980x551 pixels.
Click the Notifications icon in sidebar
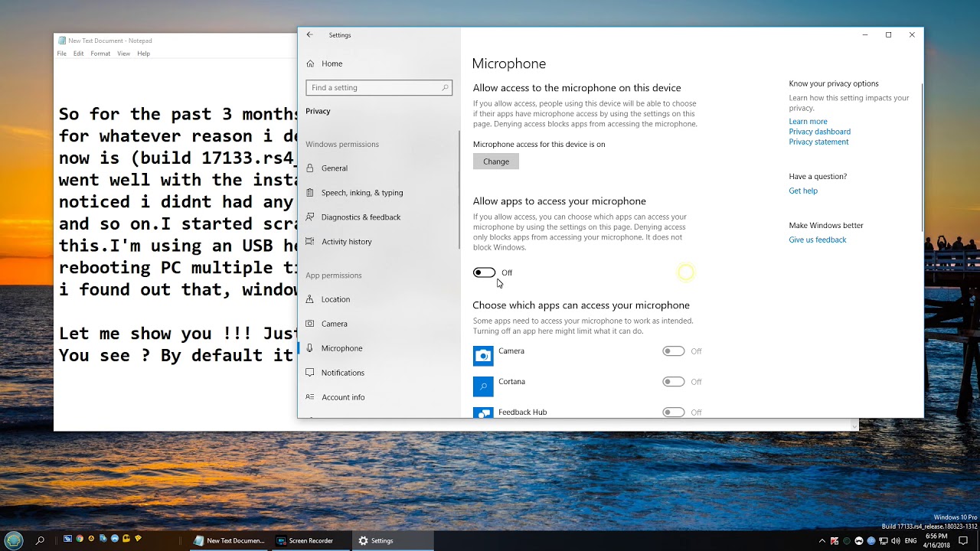[310, 373]
